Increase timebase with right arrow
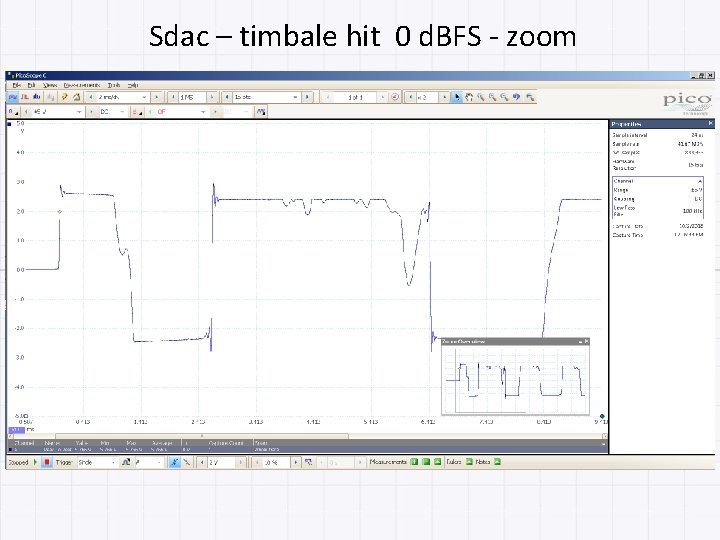 click(157, 97)
